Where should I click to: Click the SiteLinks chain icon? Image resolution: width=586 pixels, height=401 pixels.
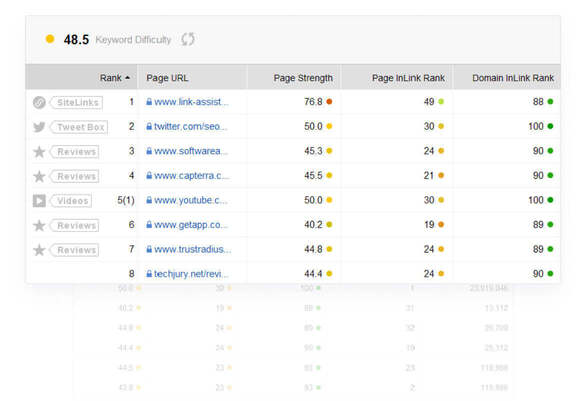[x=39, y=102]
